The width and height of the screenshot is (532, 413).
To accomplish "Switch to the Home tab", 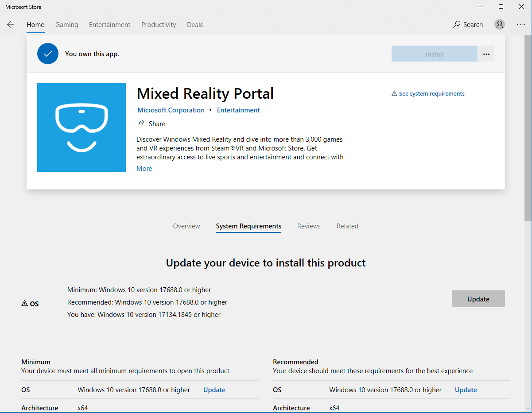I will pyautogui.click(x=35, y=25).
